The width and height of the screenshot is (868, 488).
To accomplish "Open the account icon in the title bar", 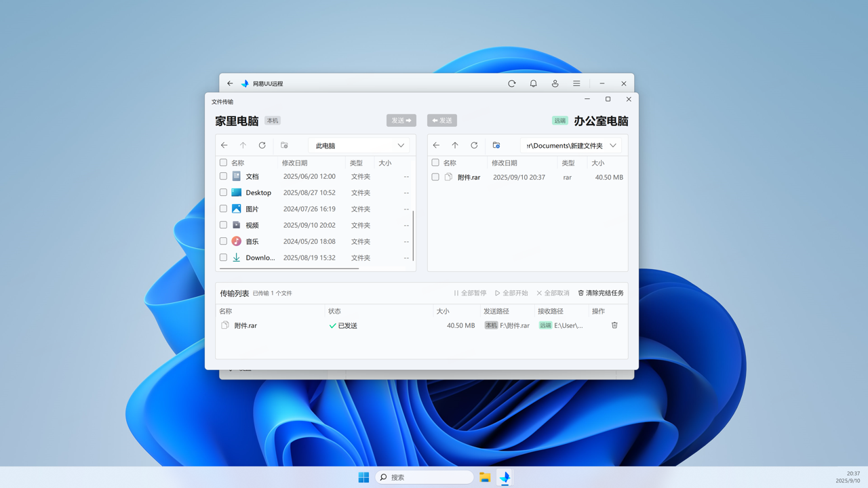I will pyautogui.click(x=555, y=83).
